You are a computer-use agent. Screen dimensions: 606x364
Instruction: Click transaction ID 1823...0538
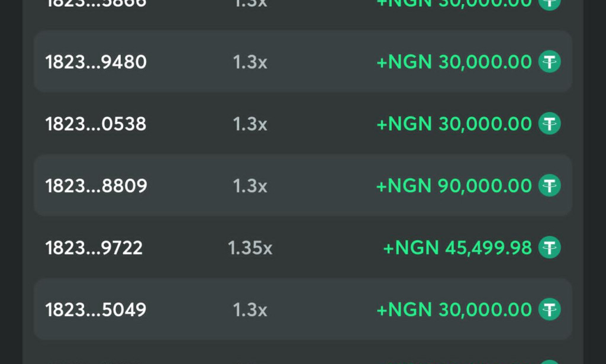(95, 124)
